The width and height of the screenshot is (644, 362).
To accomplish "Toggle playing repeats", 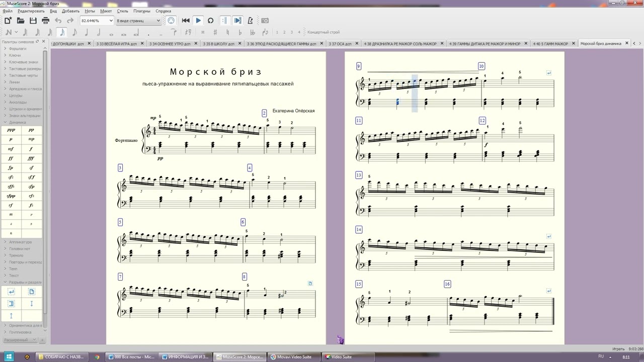I will point(225,21).
